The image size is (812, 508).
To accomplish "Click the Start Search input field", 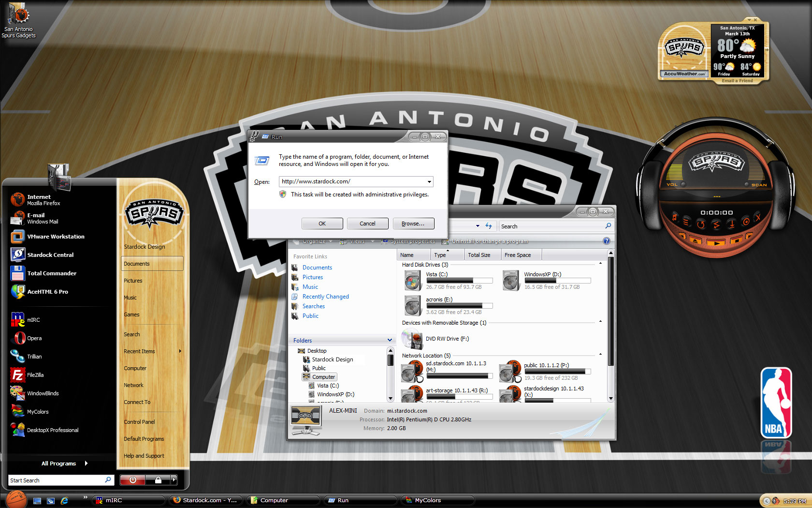I will point(61,480).
